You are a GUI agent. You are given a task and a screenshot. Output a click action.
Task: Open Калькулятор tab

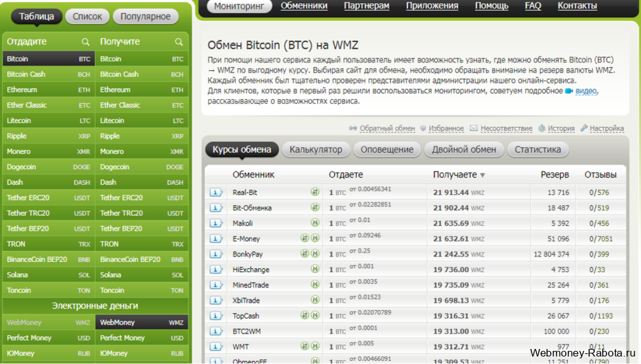pyautogui.click(x=315, y=149)
